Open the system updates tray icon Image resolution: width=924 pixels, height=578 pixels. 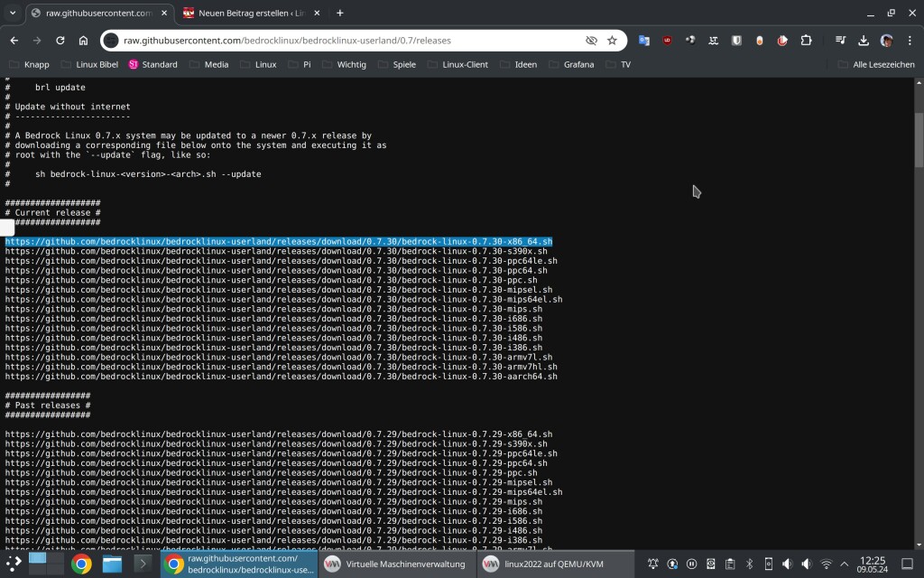(x=671, y=564)
